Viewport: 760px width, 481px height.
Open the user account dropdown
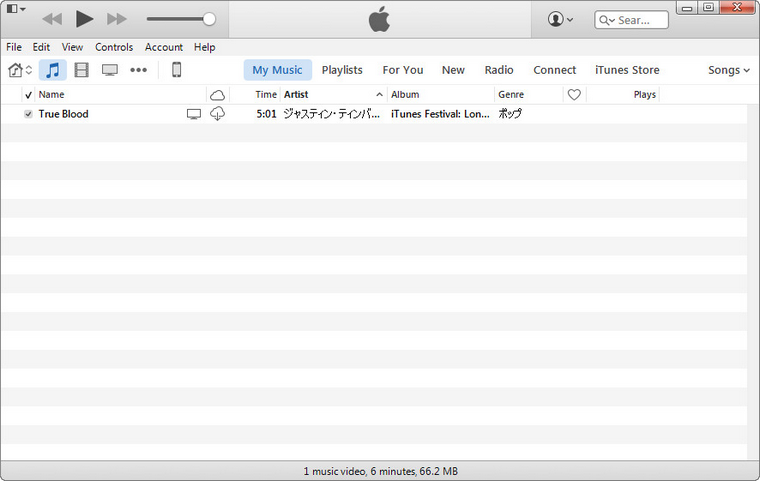tap(560, 19)
